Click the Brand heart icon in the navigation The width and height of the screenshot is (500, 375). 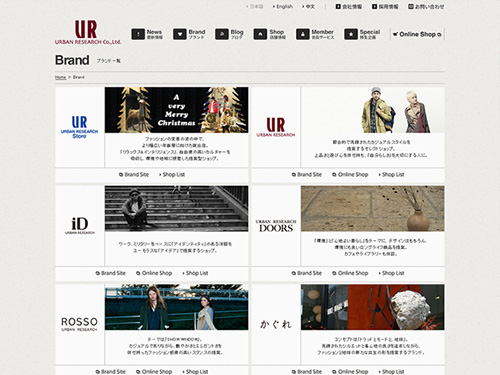[x=180, y=34]
